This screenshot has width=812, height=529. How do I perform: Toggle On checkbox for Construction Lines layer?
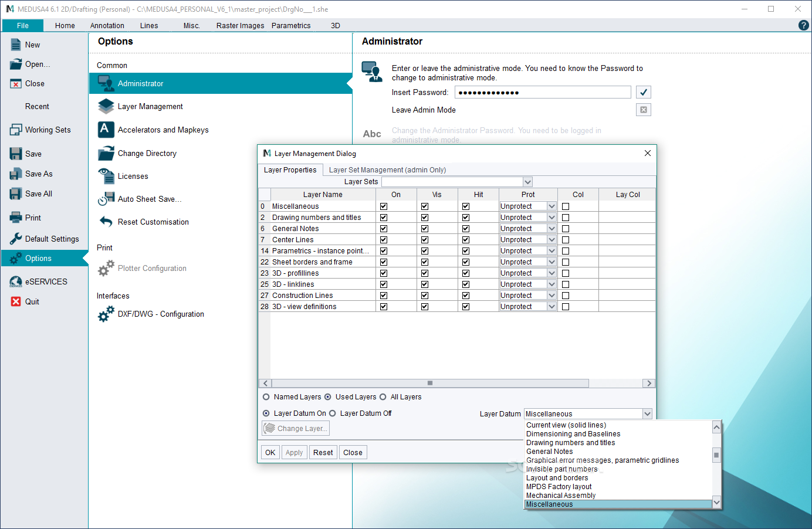point(384,296)
